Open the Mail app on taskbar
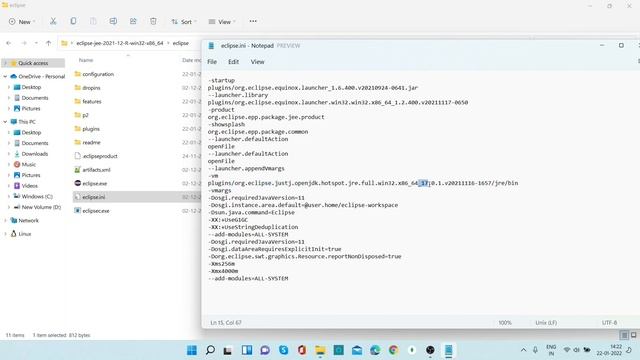Screen dimensions: 640x360 pos(357,350)
